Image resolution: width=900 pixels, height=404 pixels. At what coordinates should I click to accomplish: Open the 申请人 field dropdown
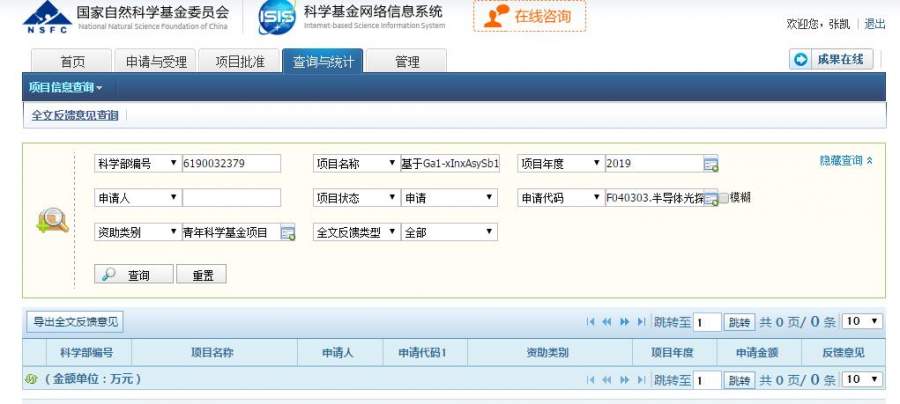click(138, 198)
